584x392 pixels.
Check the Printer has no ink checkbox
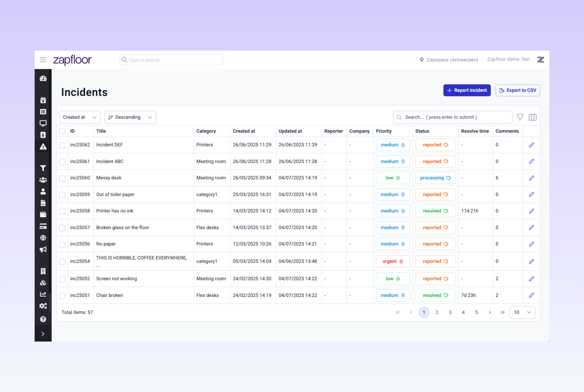tap(62, 211)
